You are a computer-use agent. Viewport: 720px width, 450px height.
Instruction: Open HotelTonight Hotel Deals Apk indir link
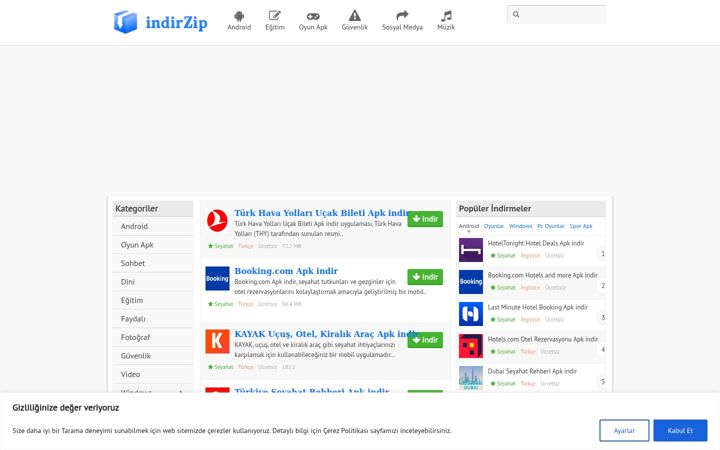pos(535,243)
